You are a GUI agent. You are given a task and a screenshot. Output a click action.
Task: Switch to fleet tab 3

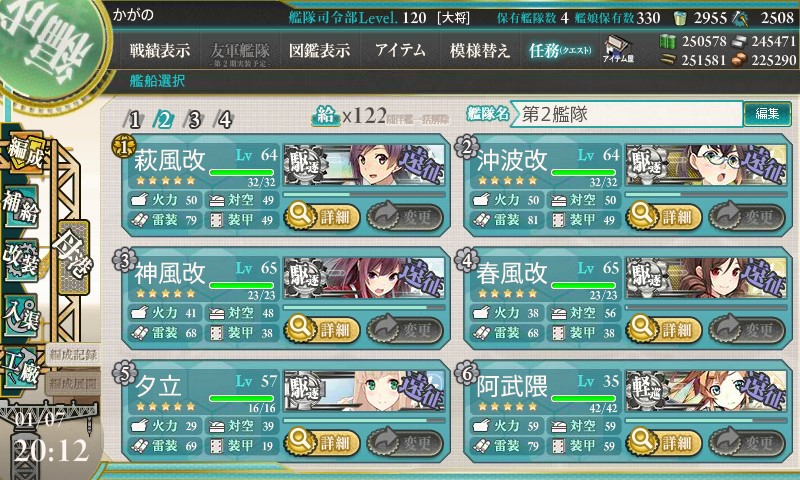pyautogui.click(x=194, y=120)
